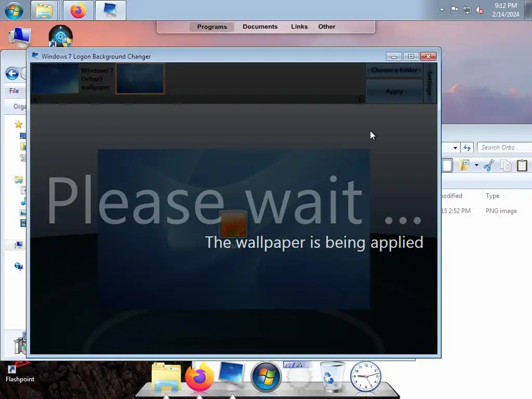This screenshot has width=532, height=399.
Task: Select Favorites star in Explorer sidebar
Action: [18, 125]
